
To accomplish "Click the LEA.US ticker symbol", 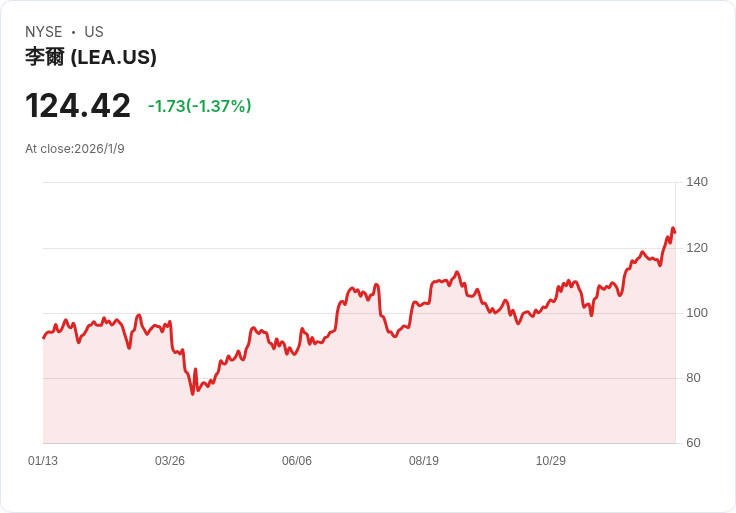I will pos(113,58).
